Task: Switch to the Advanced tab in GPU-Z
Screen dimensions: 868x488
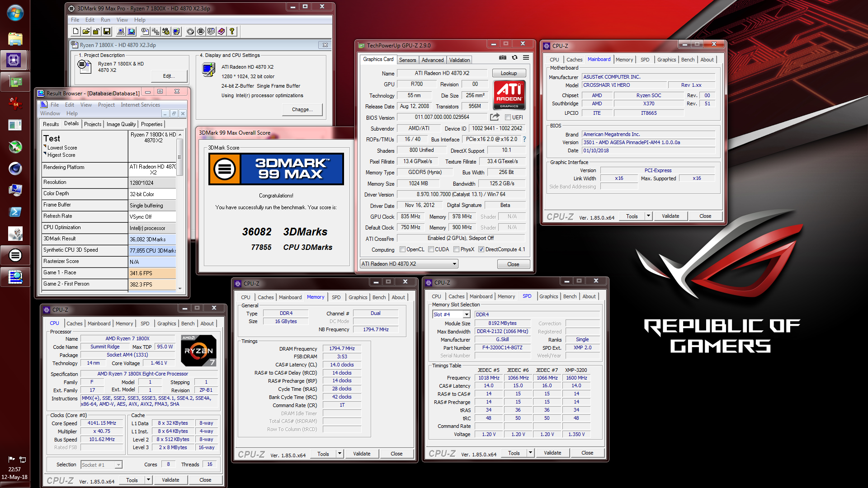Action: click(x=433, y=60)
